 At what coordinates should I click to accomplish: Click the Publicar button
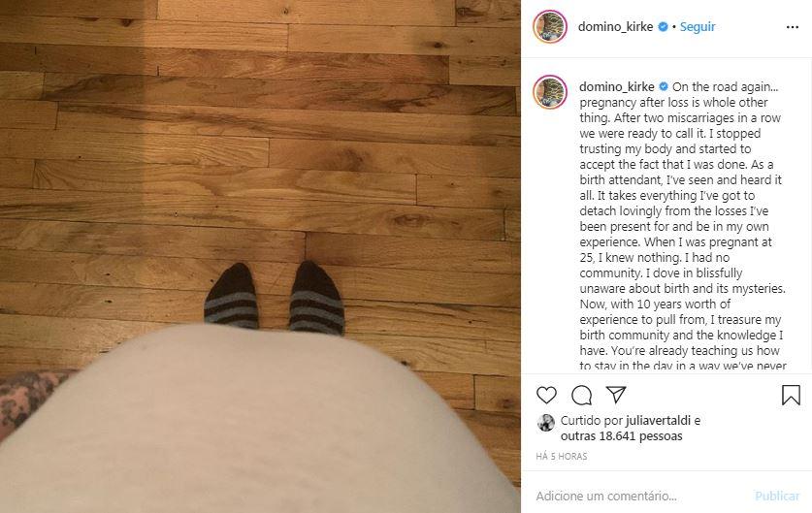[777, 496]
